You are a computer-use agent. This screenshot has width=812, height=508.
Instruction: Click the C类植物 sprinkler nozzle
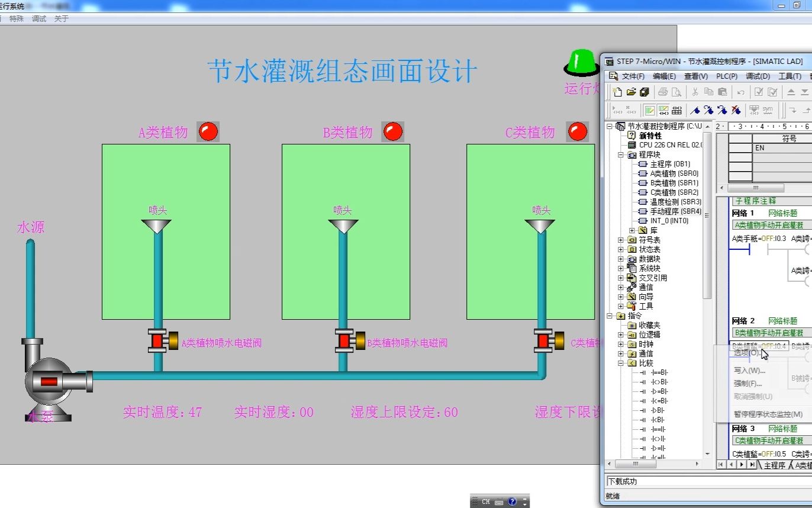pos(540,226)
